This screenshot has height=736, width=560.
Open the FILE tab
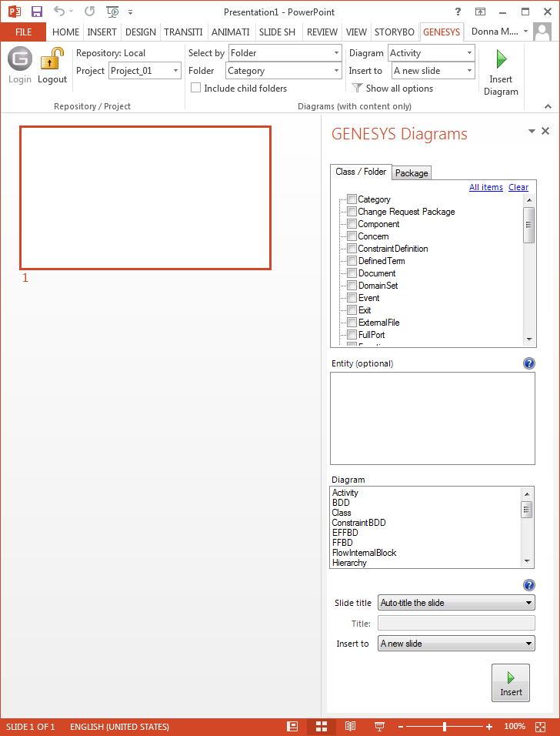23,32
